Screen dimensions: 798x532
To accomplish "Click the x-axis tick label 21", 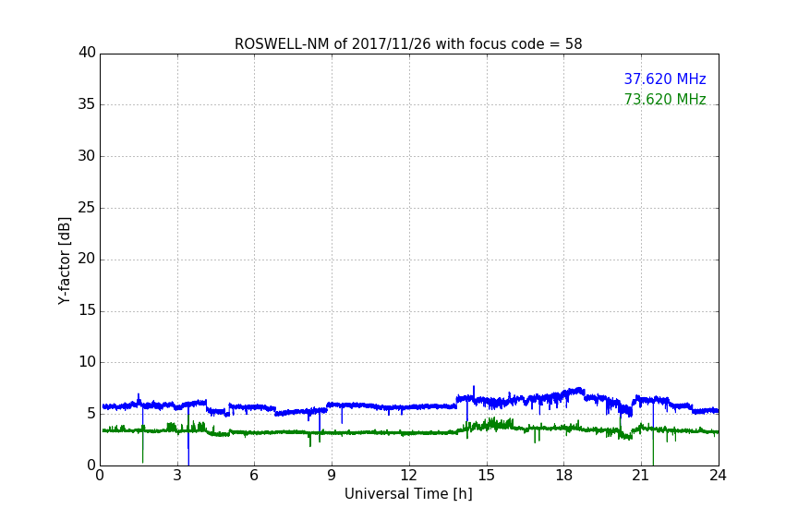I will [641, 476].
